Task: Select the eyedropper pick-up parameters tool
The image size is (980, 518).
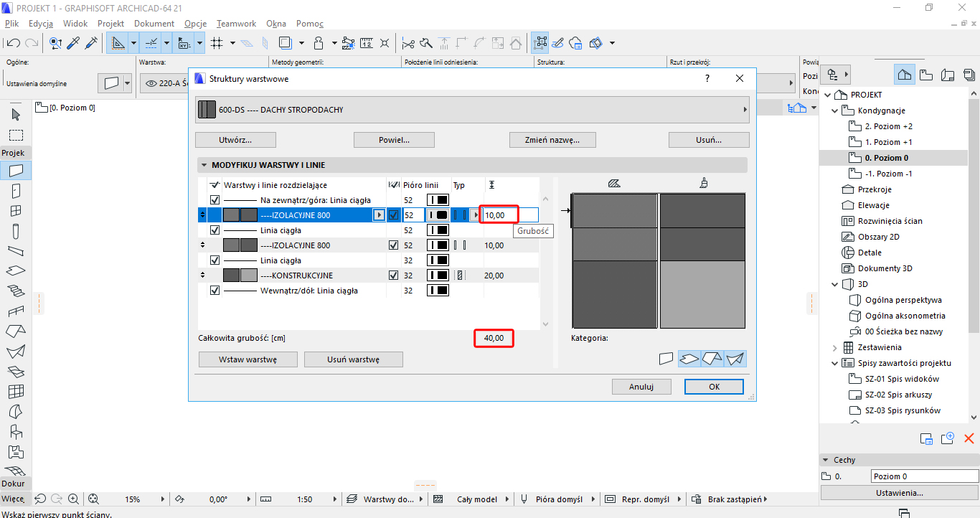Action: click(73, 43)
